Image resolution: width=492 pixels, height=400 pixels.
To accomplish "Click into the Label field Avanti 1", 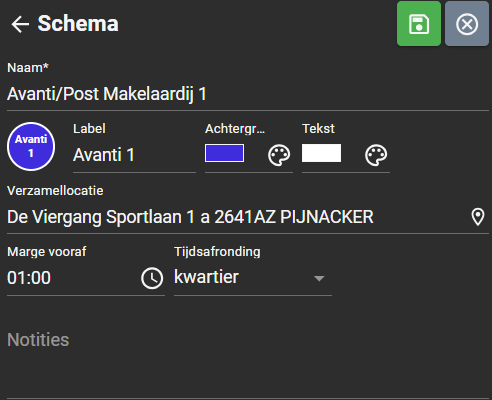I will coord(134,155).
